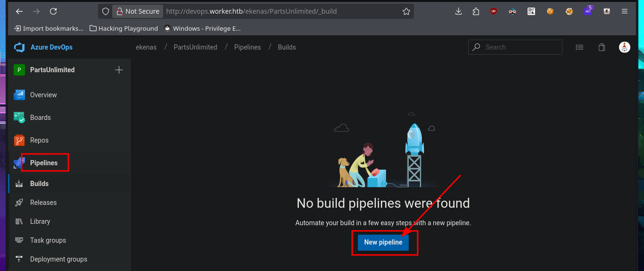644x271 pixels.
Task: Open the Hacking Playground bookmark folder
Action: pos(124,28)
